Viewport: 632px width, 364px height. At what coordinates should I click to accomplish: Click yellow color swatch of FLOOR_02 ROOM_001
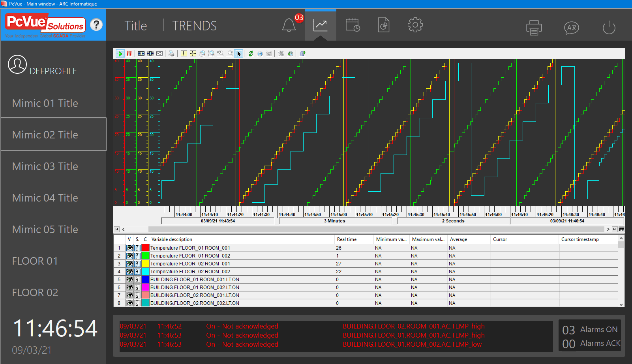[145, 264]
